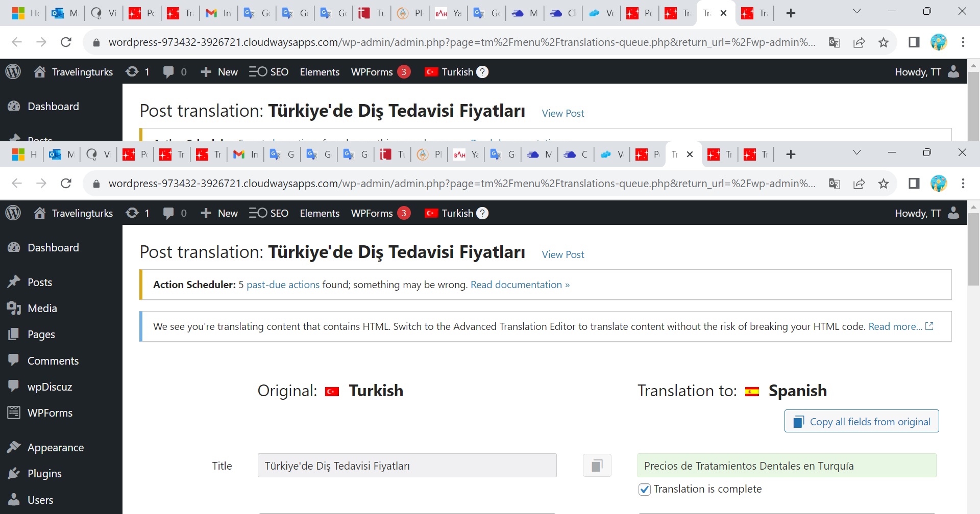Open WPForms with badge 3 in lower admin bar
This screenshot has width=980, height=514.
click(381, 213)
